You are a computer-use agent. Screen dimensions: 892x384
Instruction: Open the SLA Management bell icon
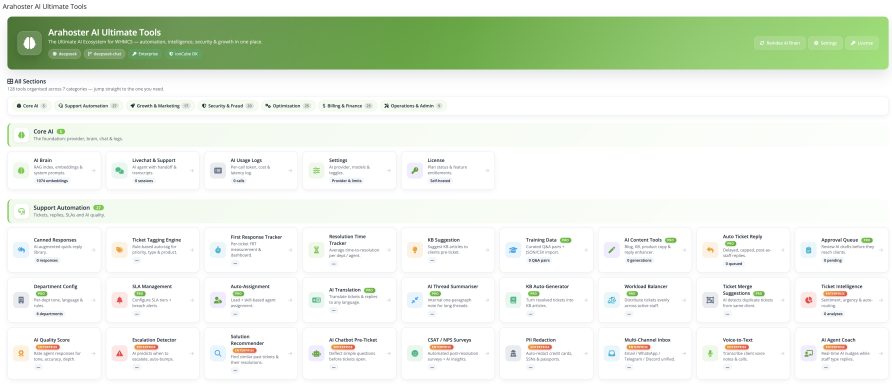point(120,300)
